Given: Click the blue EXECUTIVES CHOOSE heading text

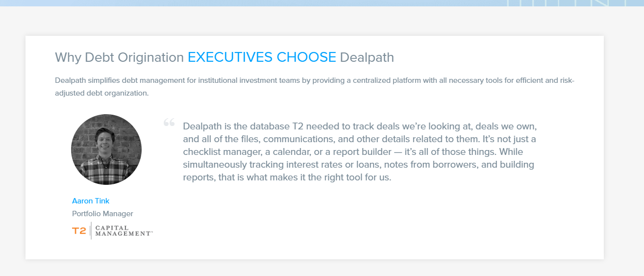Looking at the screenshot, I should point(262,57).
